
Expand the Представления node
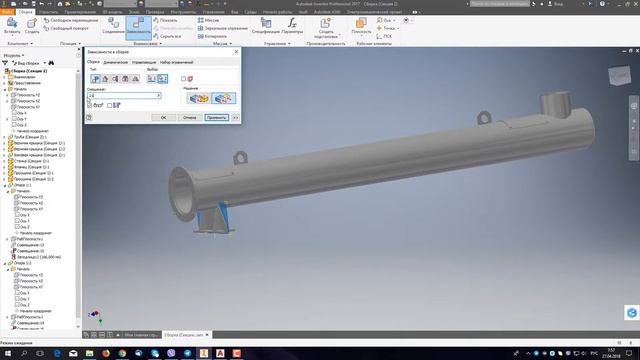point(4,83)
